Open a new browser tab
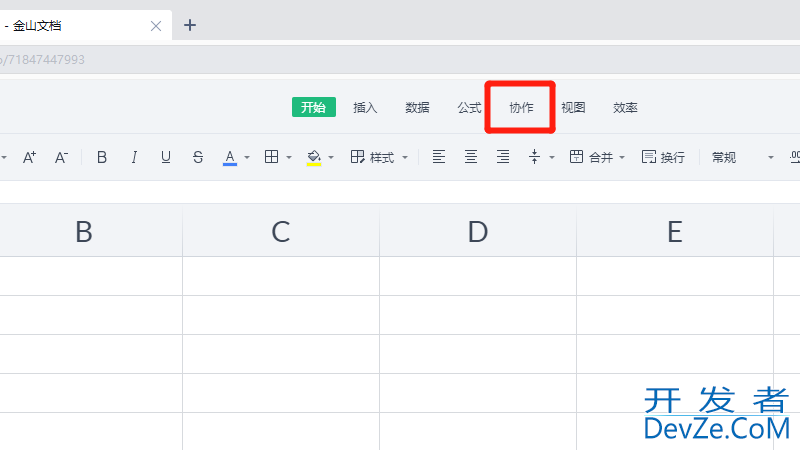Screen dimensions: 800x450 click(x=190, y=25)
